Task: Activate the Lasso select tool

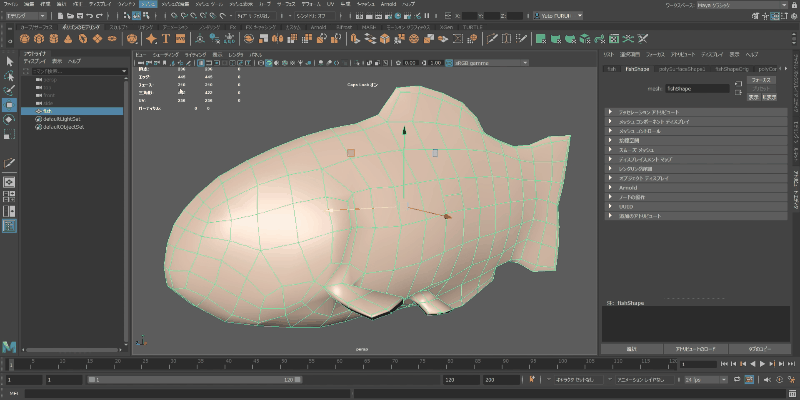Action: click(9, 76)
